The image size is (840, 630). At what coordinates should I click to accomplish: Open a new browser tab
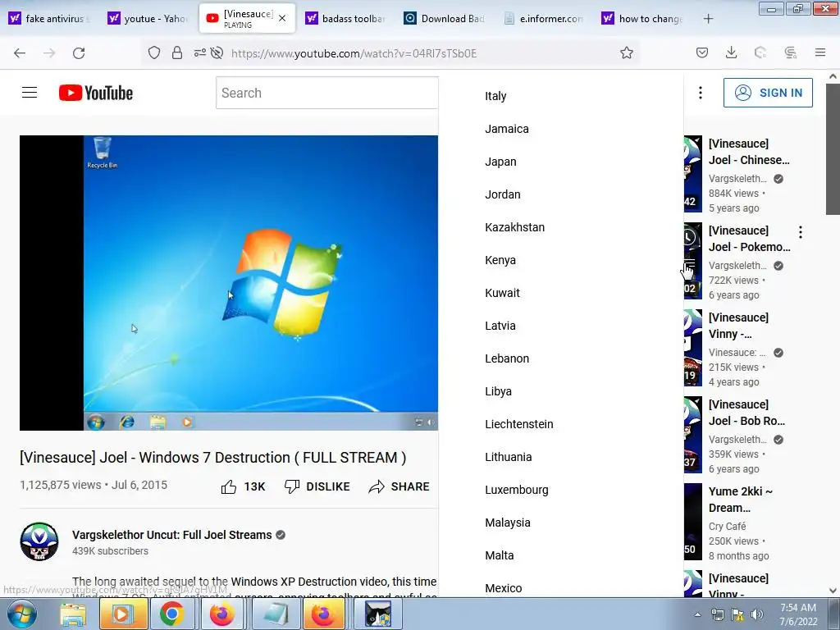[708, 19]
